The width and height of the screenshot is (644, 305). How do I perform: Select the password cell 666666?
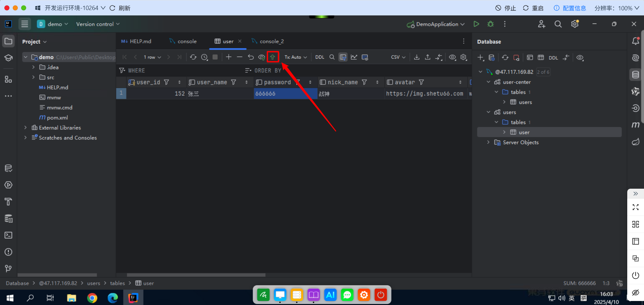pos(285,94)
